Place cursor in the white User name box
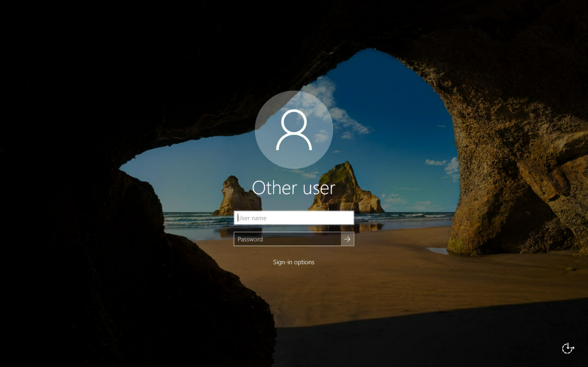 click(x=294, y=218)
